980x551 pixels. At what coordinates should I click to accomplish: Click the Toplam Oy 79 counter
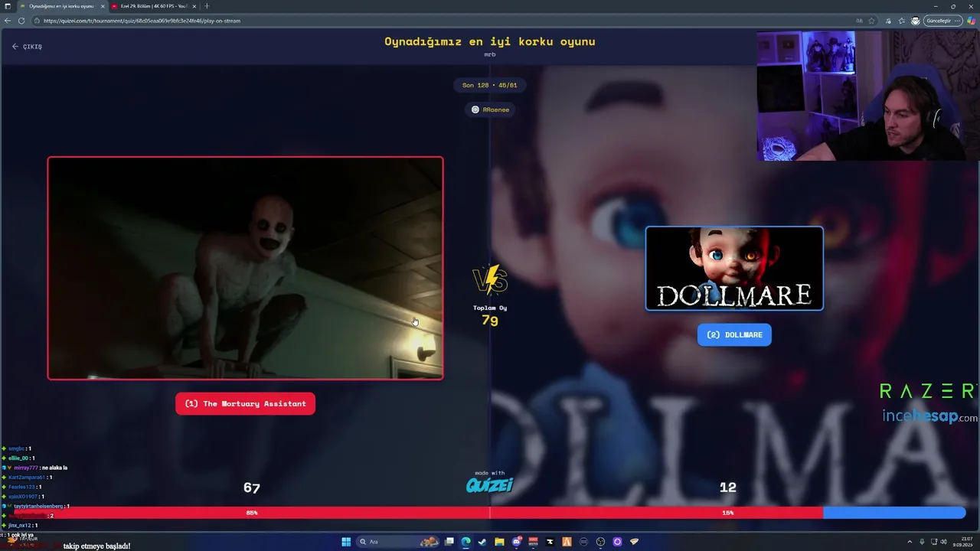point(490,315)
